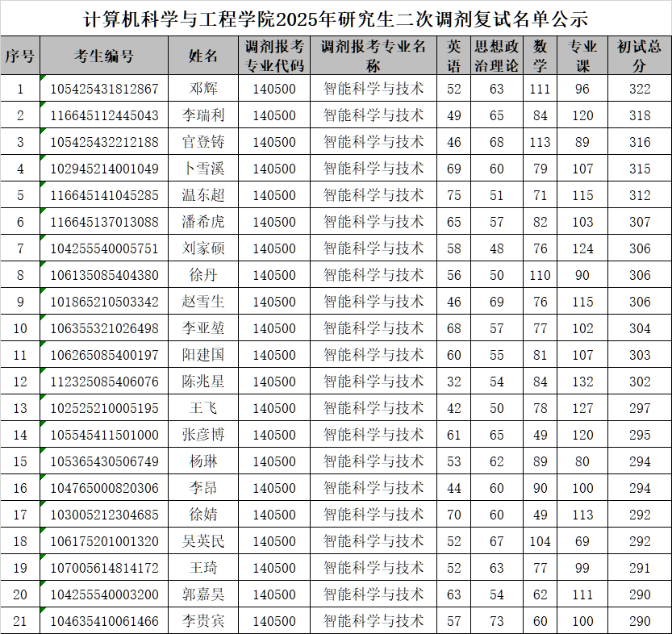Viewport: 672px width, 634px height.
Task: Click the name 陈兆星
Action: 202,379
